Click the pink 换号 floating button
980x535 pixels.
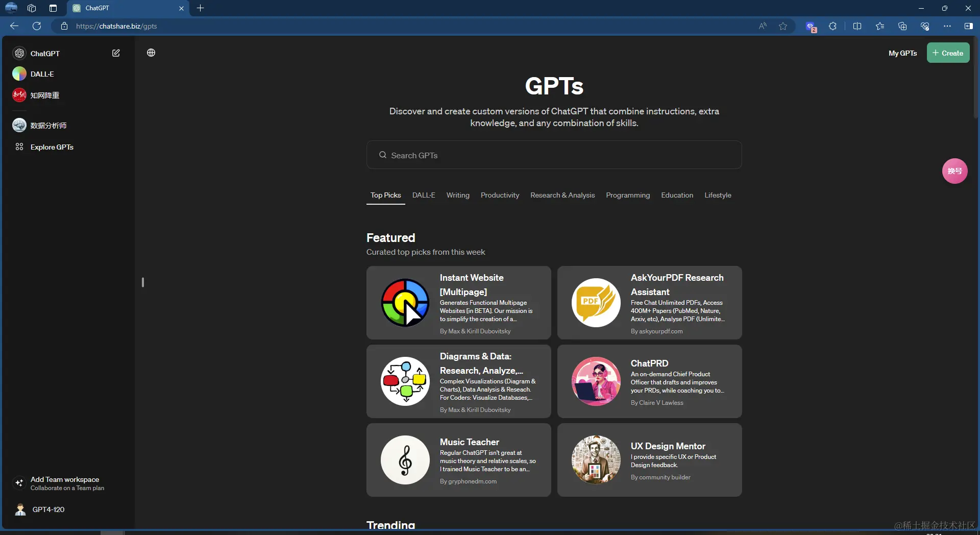tap(954, 171)
